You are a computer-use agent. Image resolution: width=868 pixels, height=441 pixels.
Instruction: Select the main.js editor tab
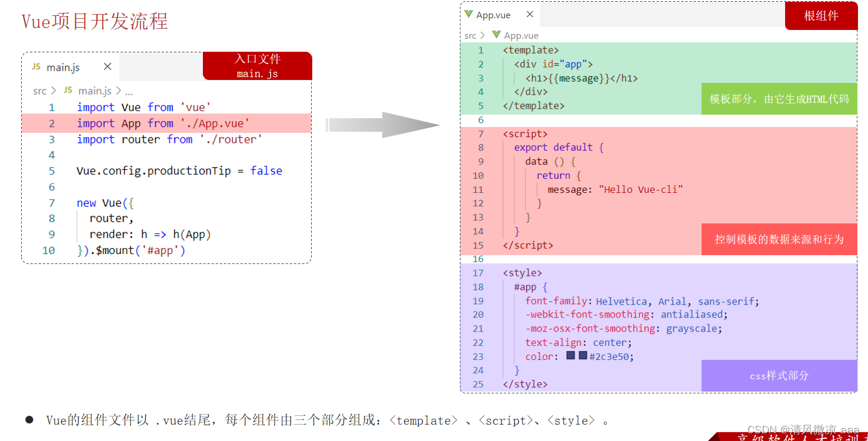(71, 67)
